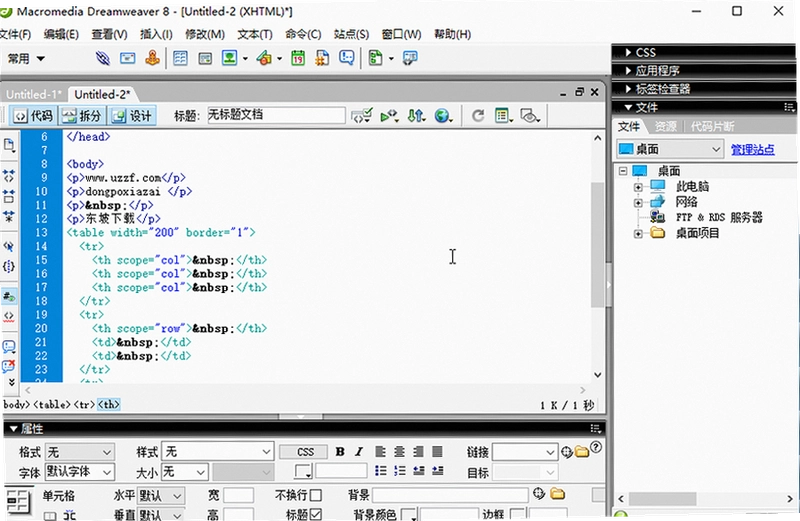Click the CSS button in properties panel
The width and height of the screenshot is (800, 521).
point(305,452)
